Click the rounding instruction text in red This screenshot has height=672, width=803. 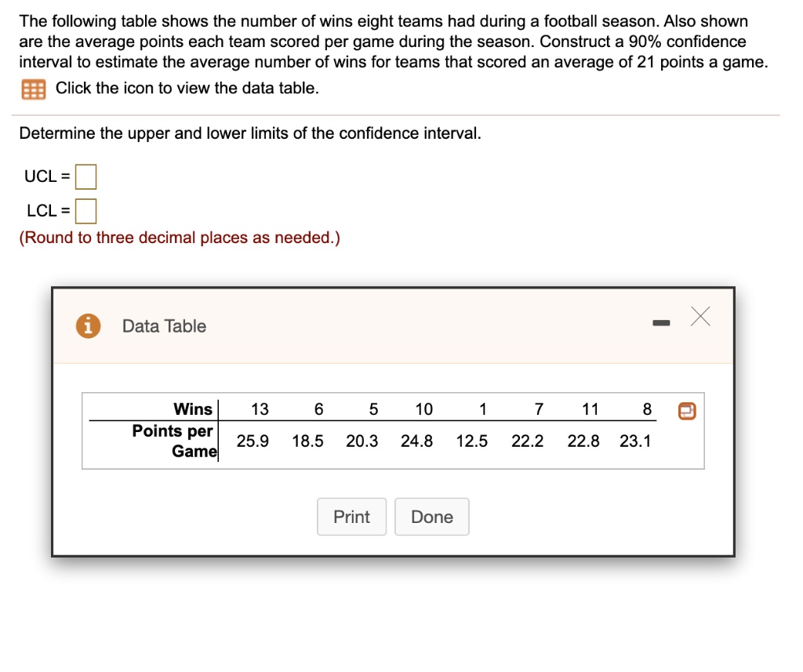179,237
